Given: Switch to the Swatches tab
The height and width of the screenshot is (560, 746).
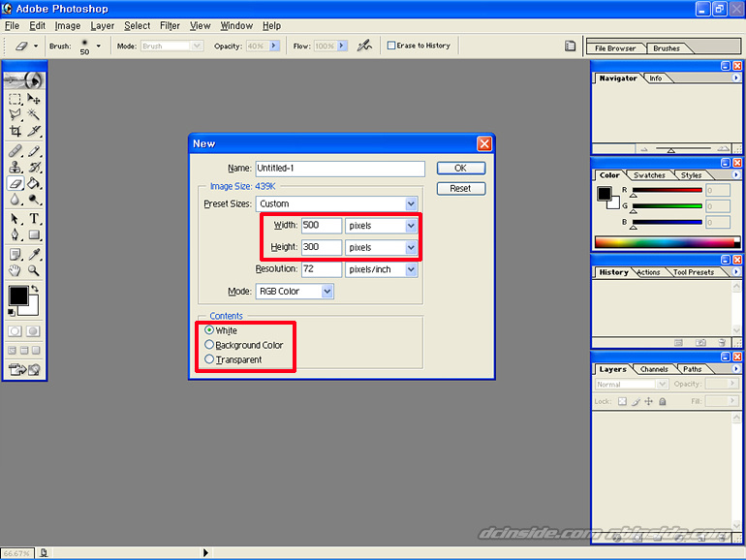Looking at the screenshot, I should (x=649, y=175).
